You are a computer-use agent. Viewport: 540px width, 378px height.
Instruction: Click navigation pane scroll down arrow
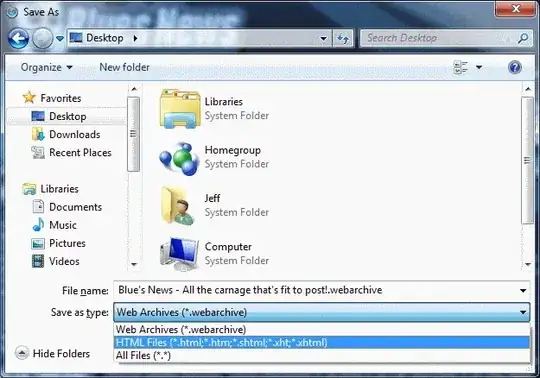[134, 264]
